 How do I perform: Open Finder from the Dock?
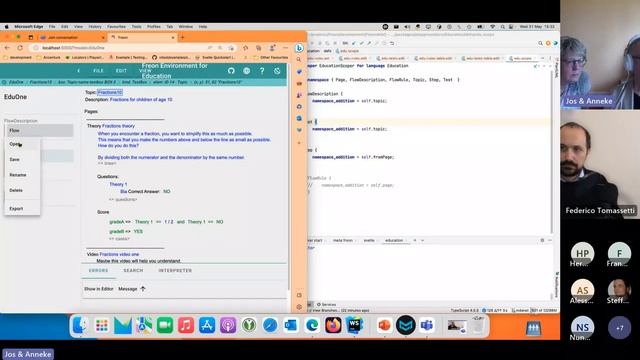[80, 326]
